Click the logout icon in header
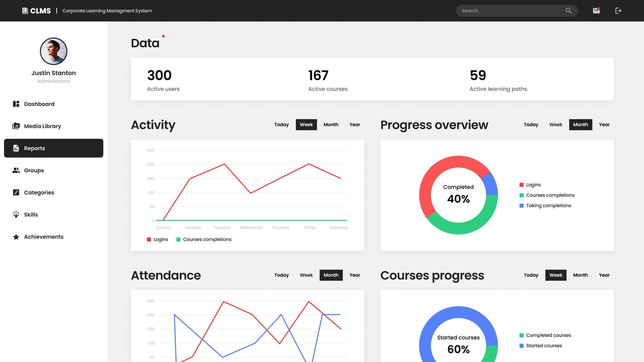Screen dimensions: 644x362 [x=618, y=11]
